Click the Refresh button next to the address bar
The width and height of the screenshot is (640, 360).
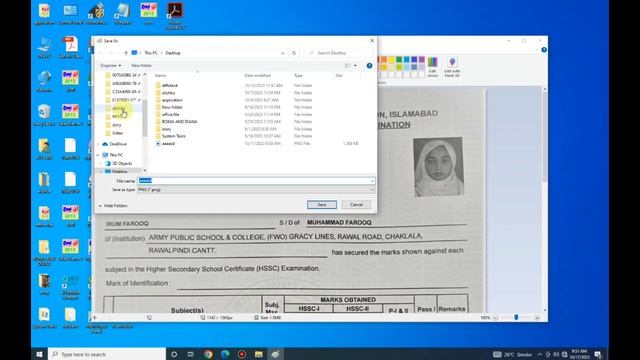[294, 53]
